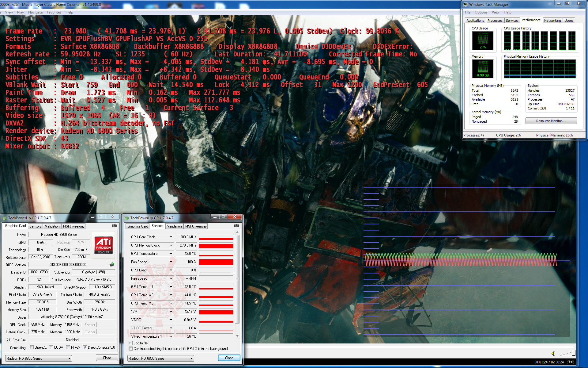
Task: Open the Navigate menu in Media Player Classic
Action: (35, 12)
